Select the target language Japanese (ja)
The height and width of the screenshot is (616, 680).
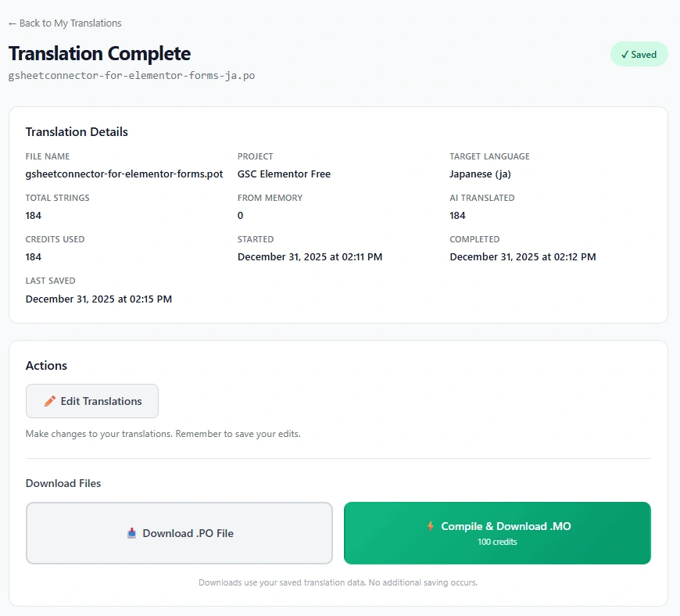pyautogui.click(x=480, y=174)
